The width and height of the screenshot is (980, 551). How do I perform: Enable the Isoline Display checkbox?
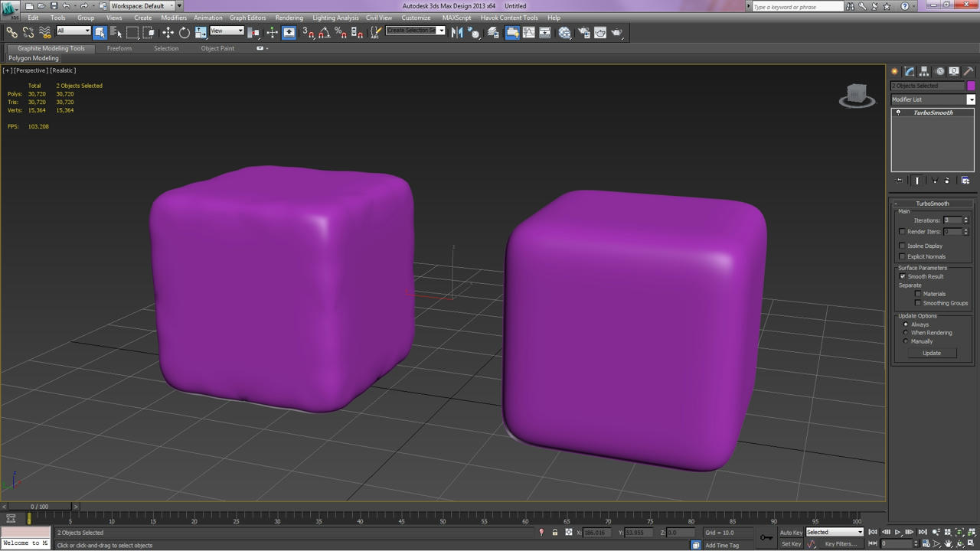(x=901, y=246)
